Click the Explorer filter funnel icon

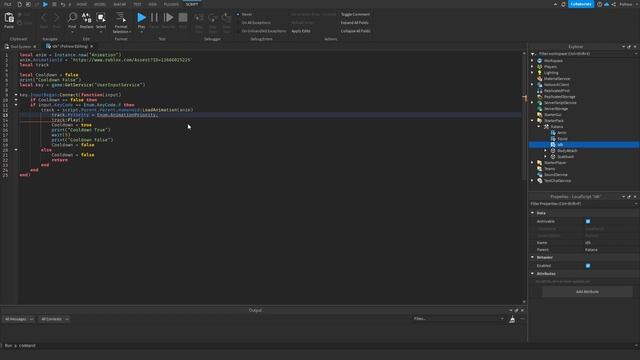(x=533, y=54)
